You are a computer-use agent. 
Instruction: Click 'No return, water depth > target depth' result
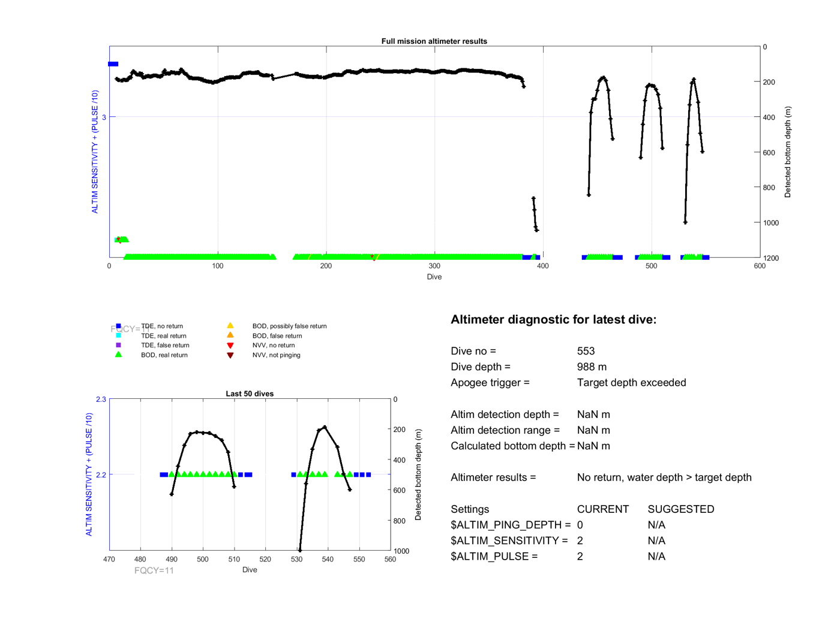pos(664,477)
